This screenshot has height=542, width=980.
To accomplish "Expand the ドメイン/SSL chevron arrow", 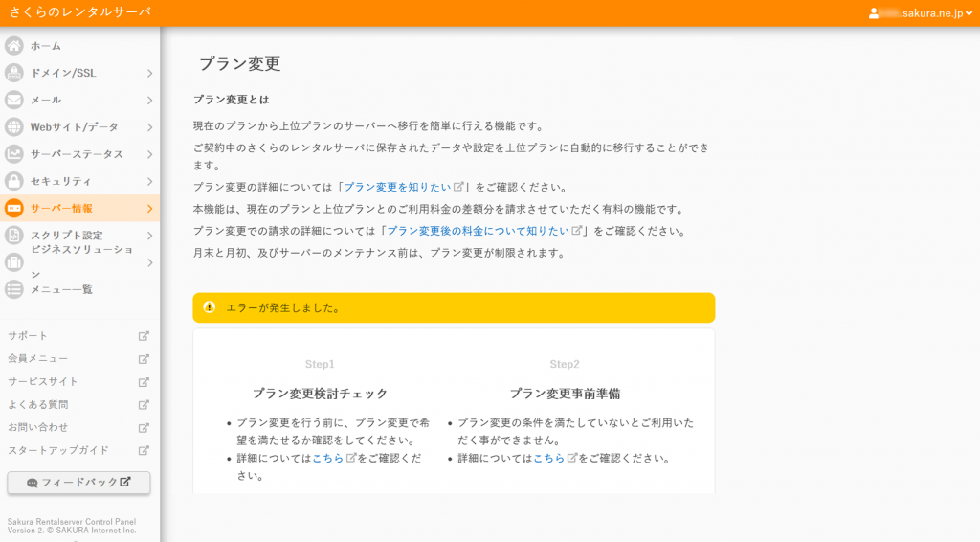I will coord(149,73).
